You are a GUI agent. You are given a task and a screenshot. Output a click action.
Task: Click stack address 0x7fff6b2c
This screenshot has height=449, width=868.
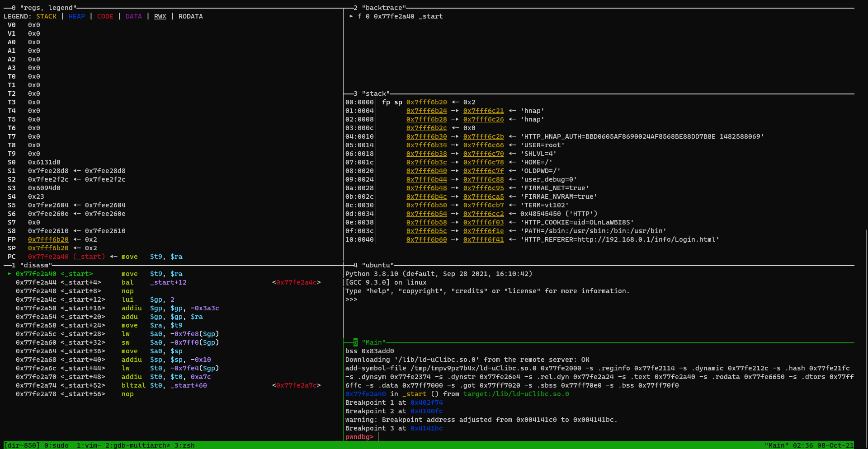click(426, 128)
